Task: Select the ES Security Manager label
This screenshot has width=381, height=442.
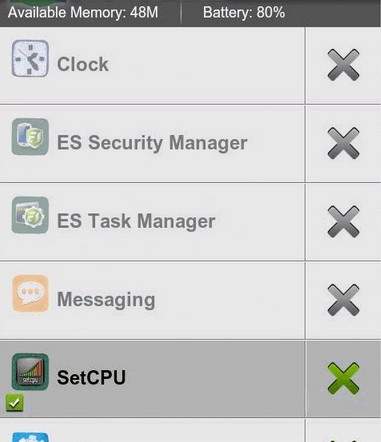Action: [152, 143]
